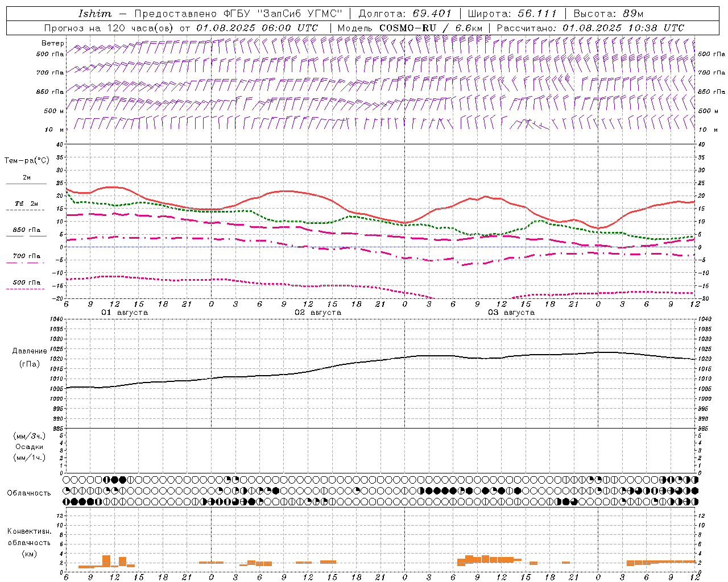The image size is (728, 582).
Task: Click the "Высота: 89м" header field
Action: tap(608, 14)
